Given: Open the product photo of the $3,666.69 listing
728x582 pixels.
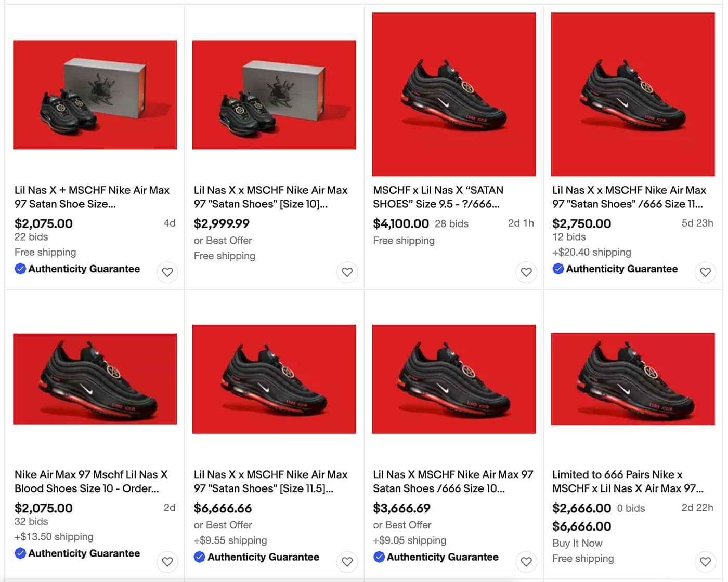Looking at the screenshot, I should tap(453, 379).
